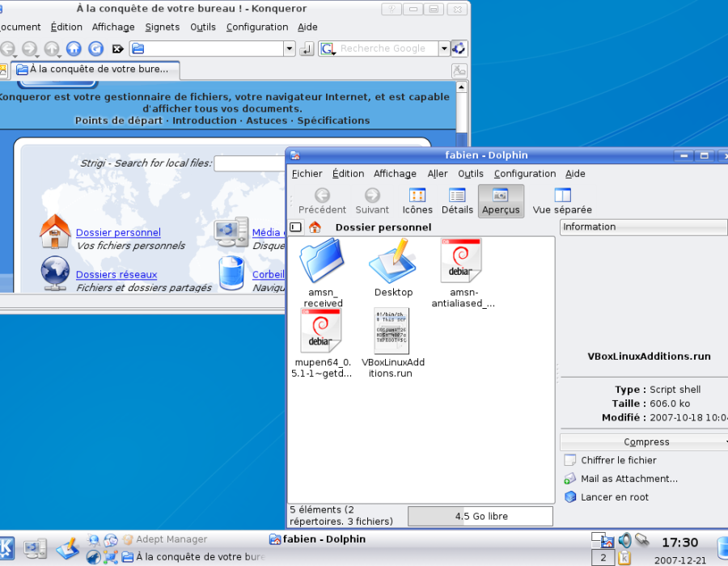Click Lancer en root action

[x=607, y=497]
